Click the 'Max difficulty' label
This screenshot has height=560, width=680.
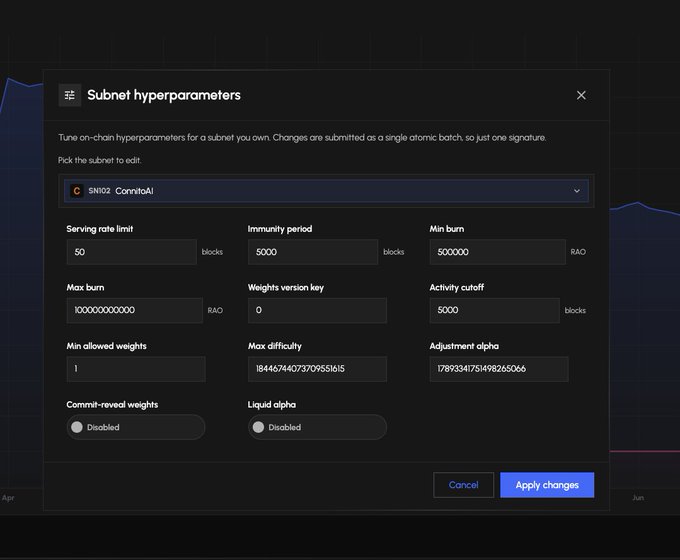point(275,346)
